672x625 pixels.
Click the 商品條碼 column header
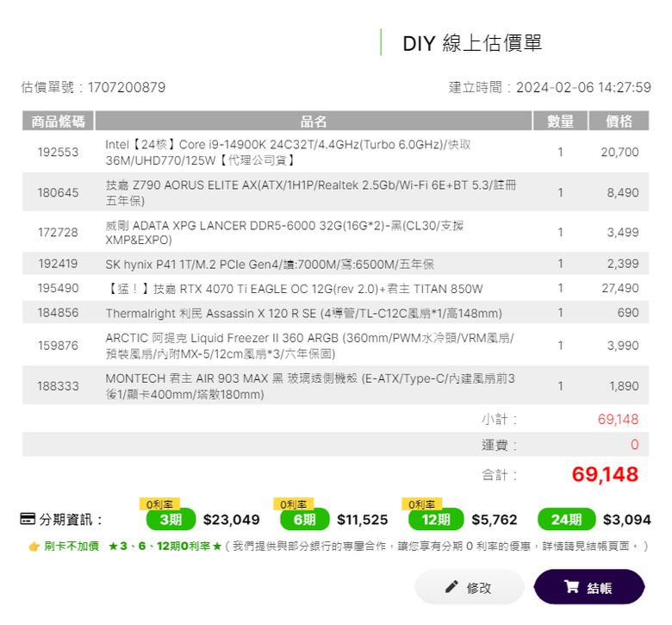[58, 121]
